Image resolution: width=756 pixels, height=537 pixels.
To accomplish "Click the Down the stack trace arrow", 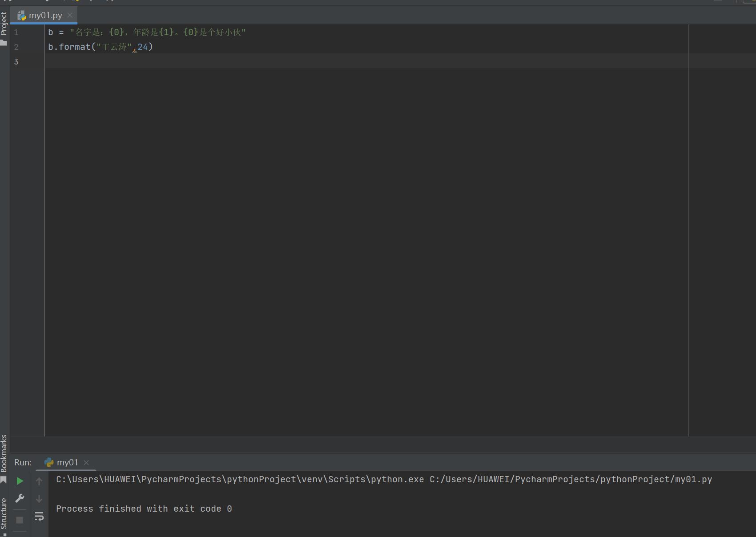I will 39,499.
